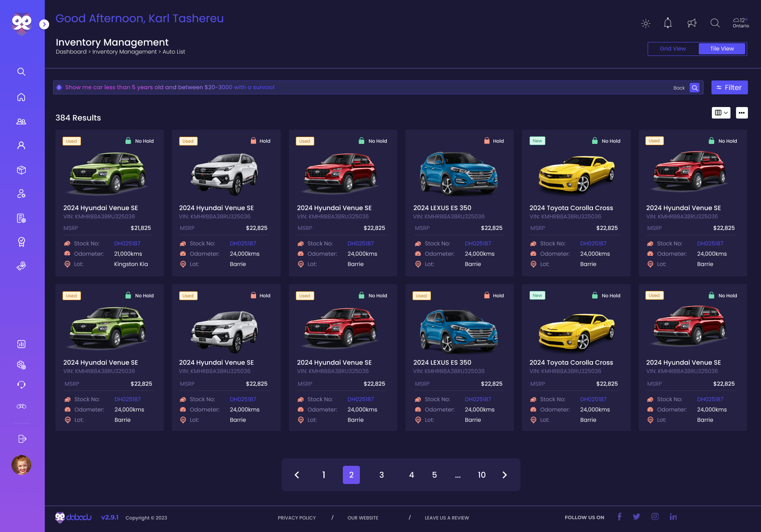Click the logout icon in sidebar
The width and height of the screenshot is (761, 532).
click(x=22, y=439)
